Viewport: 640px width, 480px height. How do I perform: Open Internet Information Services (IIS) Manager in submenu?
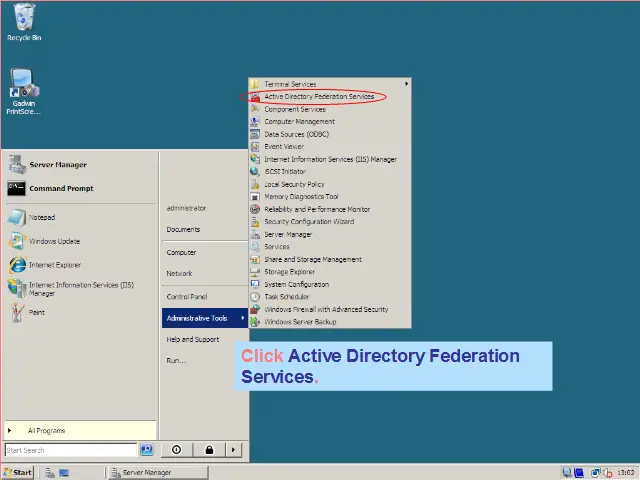(x=330, y=159)
